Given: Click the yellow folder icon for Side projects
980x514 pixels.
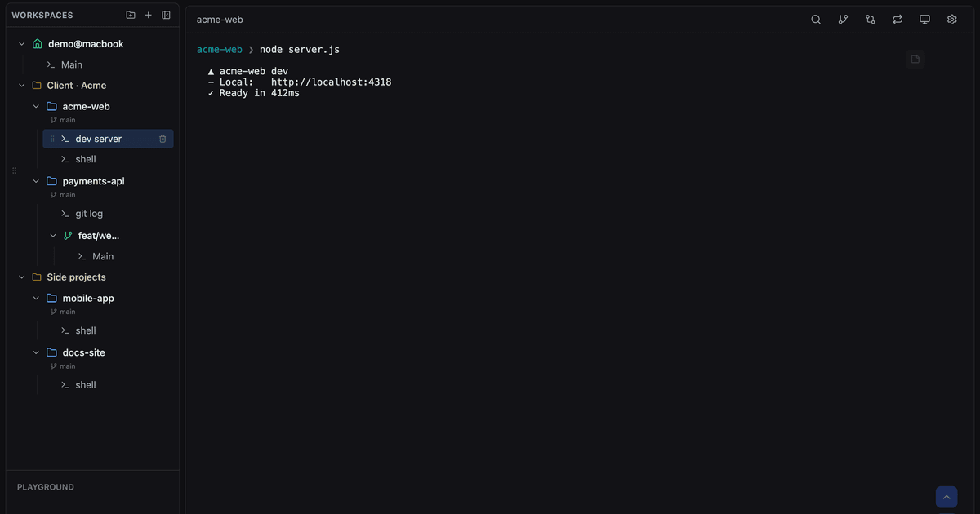Looking at the screenshot, I should coord(37,277).
